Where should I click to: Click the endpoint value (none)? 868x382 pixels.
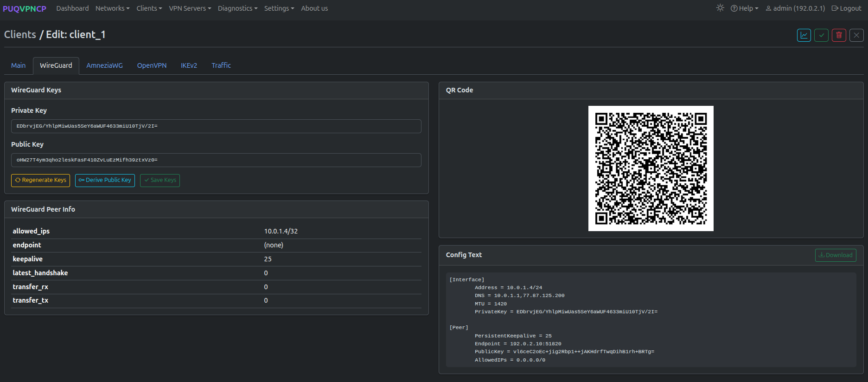pyautogui.click(x=274, y=245)
